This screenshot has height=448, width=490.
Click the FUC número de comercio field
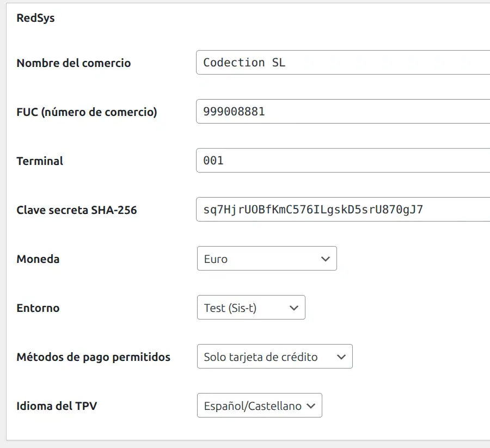tap(343, 112)
